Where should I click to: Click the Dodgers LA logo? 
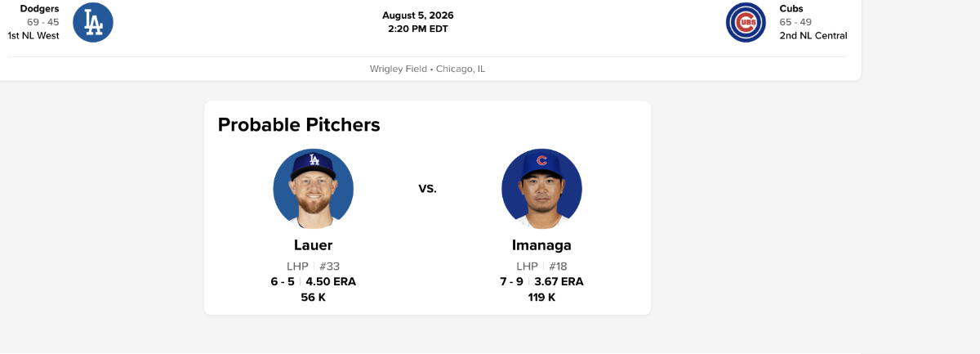(x=93, y=22)
